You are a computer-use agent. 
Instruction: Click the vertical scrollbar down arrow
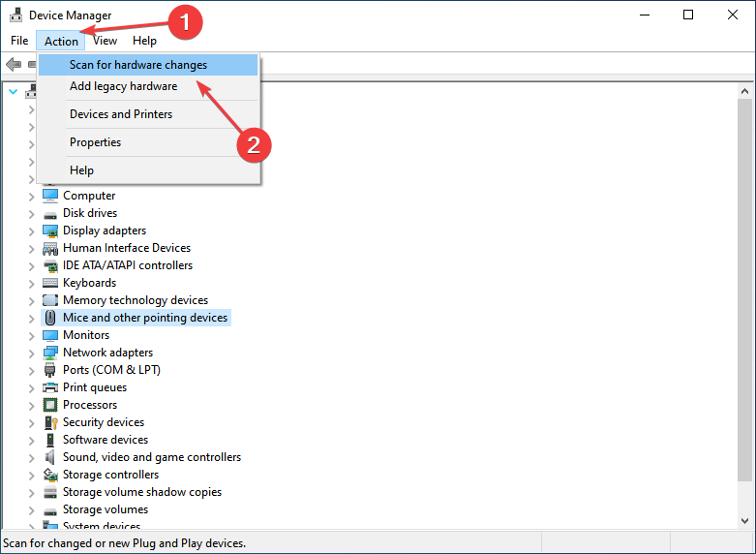click(744, 520)
